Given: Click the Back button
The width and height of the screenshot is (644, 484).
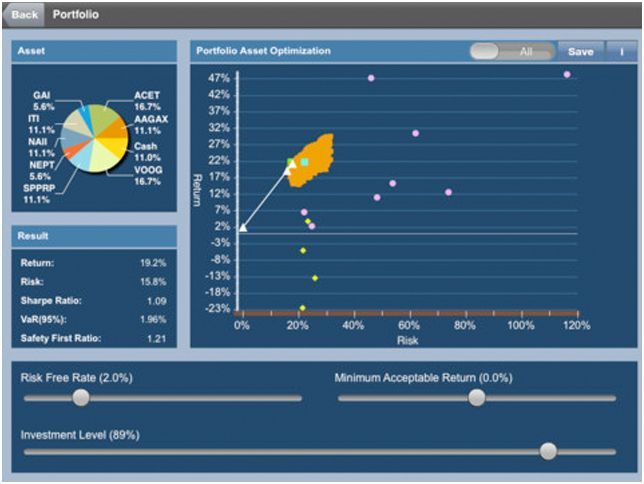Looking at the screenshot, I should 25,15.
